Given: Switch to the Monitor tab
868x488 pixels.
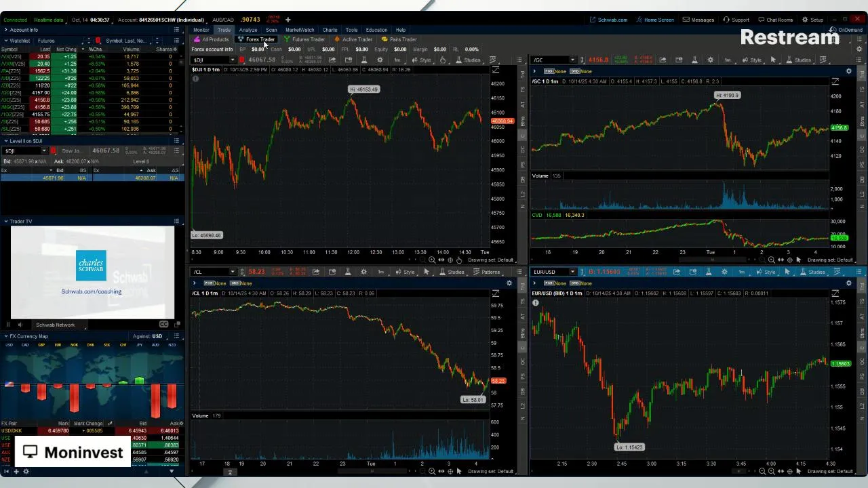Looking at the screenshot, I should tap(201, 30).
